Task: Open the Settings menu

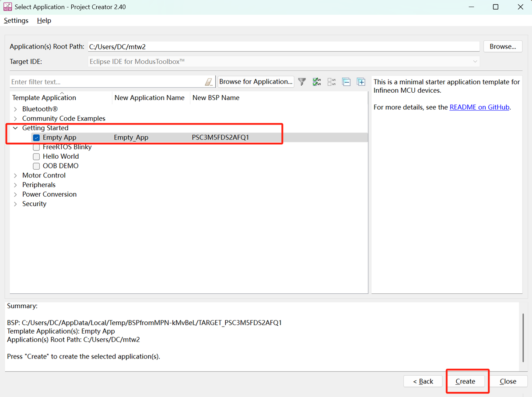Action: pos(16,21)
